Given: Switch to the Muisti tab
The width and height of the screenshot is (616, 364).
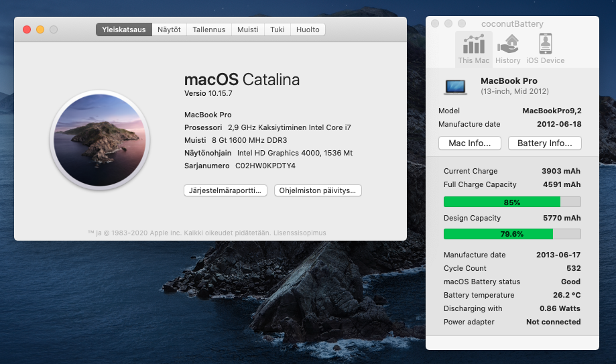Looking at the screenshot, I should [247, 29].
